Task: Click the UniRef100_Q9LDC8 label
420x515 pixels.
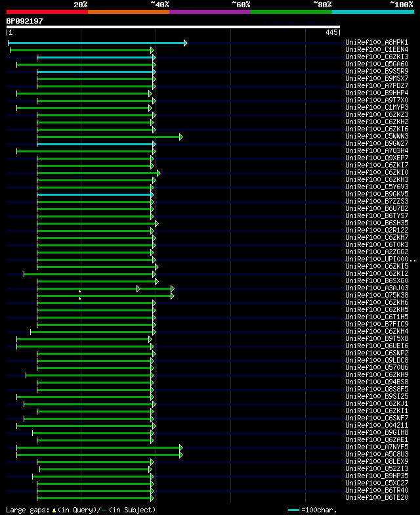Action: tap(377, 360)
